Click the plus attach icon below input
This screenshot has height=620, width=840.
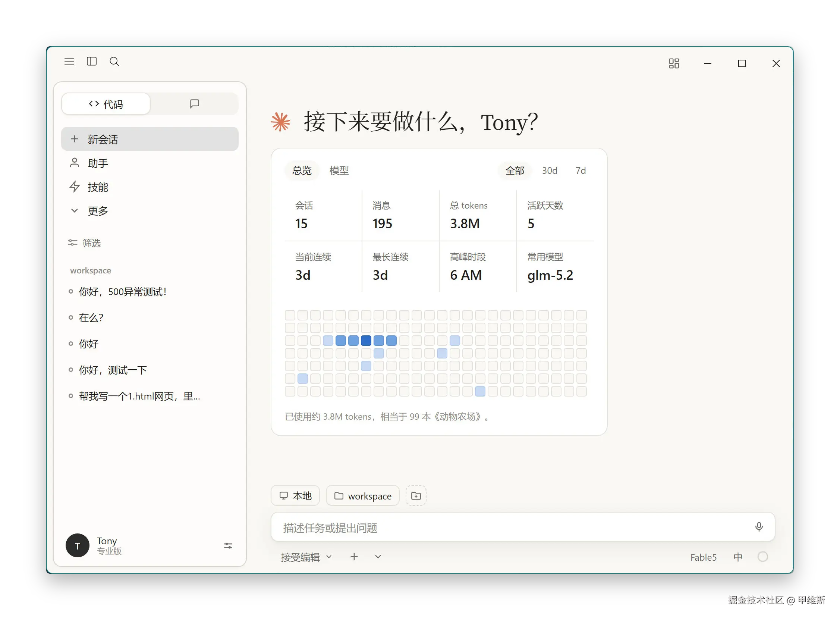click(354, 557)
